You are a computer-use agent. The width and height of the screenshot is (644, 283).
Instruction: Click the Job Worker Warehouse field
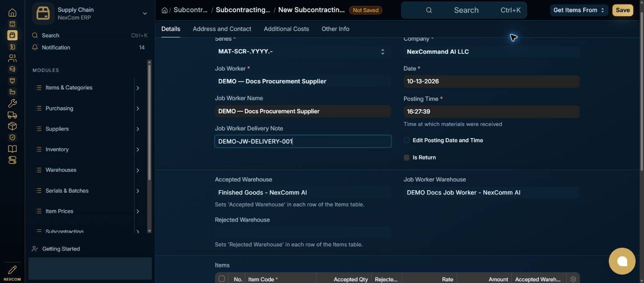pos(491,193)
